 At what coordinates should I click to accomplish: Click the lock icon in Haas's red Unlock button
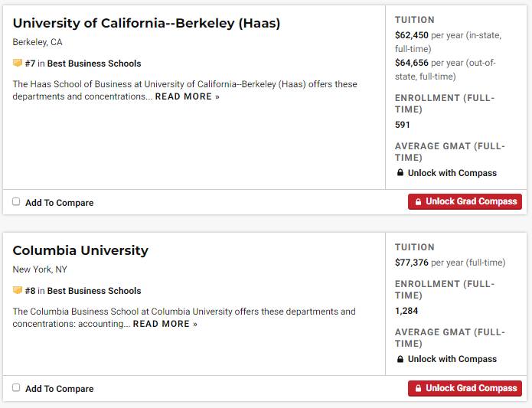point(418,202)
